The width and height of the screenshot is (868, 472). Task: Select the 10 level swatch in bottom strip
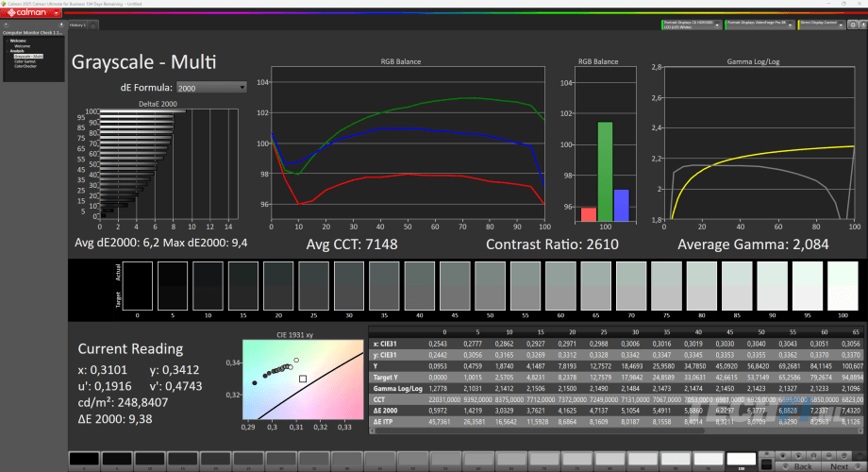coord(149,460)
